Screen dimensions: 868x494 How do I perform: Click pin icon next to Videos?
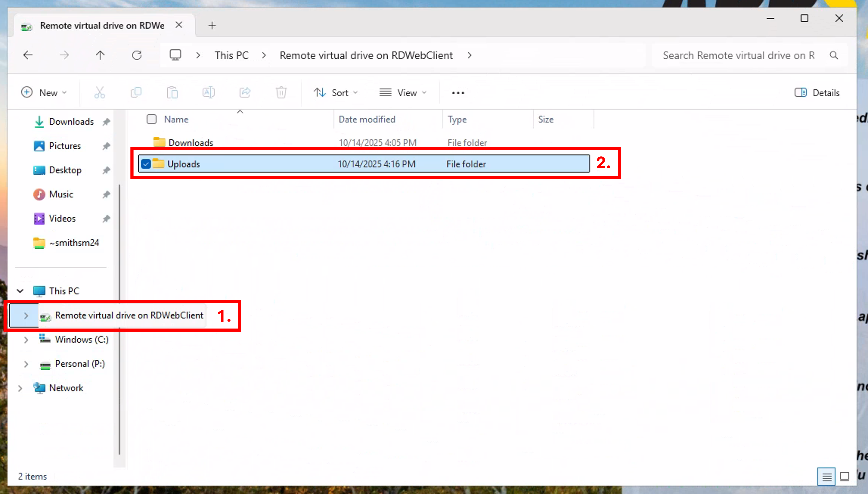click(106, 219)
